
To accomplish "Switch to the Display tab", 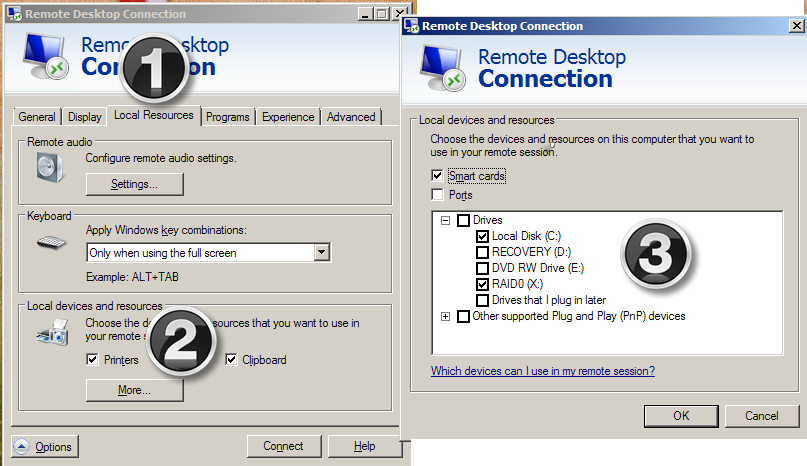I will 84,117.
